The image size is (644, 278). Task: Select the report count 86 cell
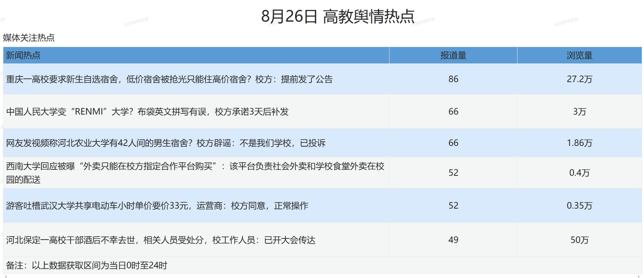pyautogui.click(x=453, y=79)
